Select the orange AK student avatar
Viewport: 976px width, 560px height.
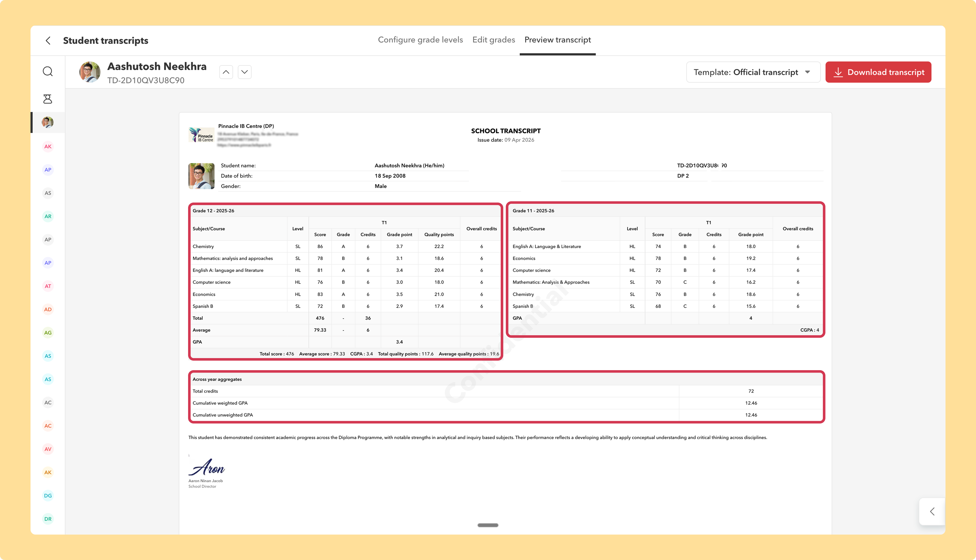click(48, 472)
